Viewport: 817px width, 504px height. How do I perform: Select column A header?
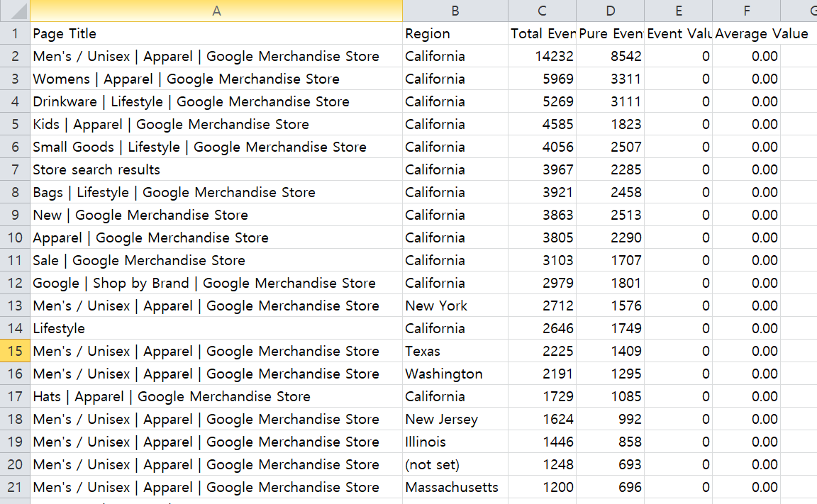coord(216,11)
